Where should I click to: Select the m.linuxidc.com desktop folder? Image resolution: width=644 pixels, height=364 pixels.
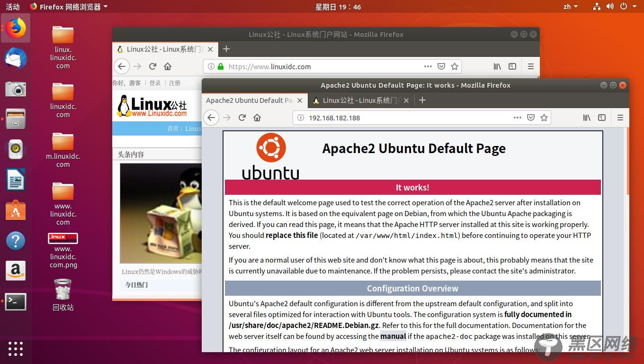point(63,149)
